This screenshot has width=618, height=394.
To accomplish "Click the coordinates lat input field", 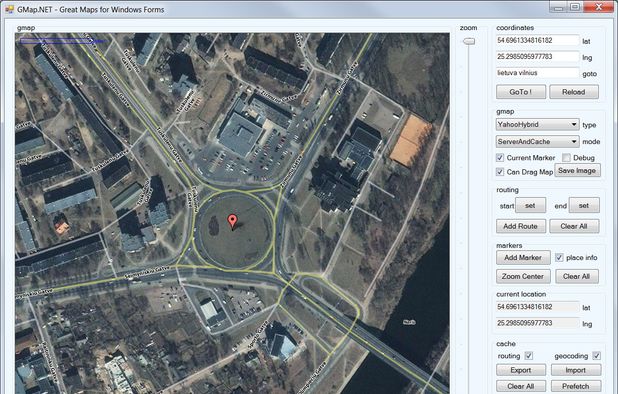I will [537, 40].
